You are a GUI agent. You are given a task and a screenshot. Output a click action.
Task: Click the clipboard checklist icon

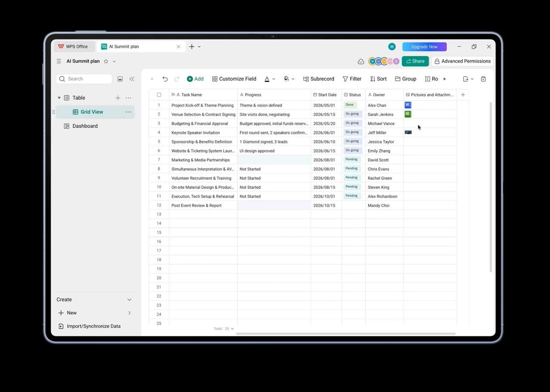pos(483,79)
